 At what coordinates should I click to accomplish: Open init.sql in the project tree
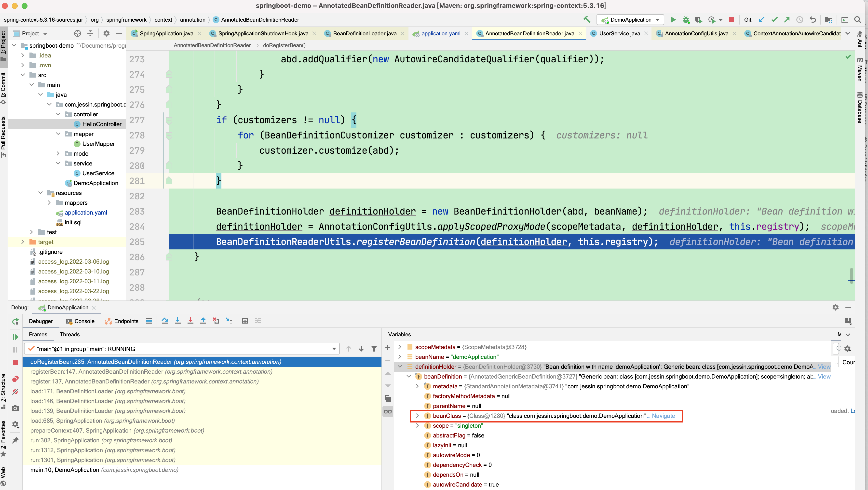point(73,222)
